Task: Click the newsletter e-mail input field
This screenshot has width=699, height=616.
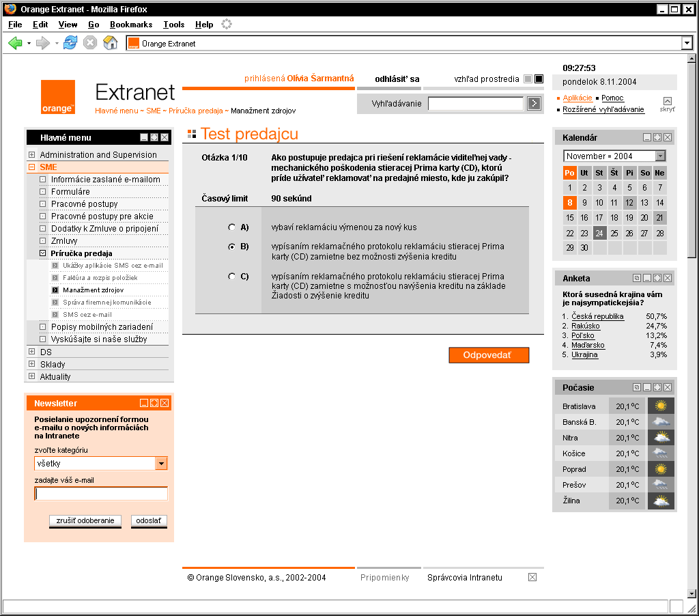Action: pyautogui.click(x=101, y=493)
